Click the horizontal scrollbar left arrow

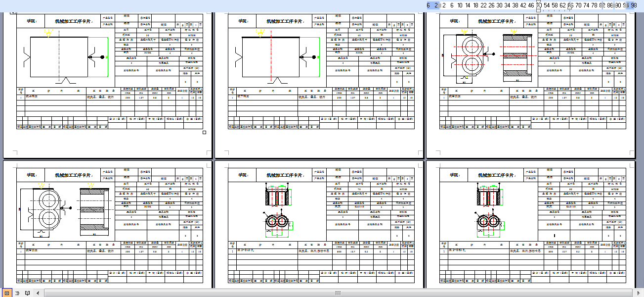click(x=39, y=293)
